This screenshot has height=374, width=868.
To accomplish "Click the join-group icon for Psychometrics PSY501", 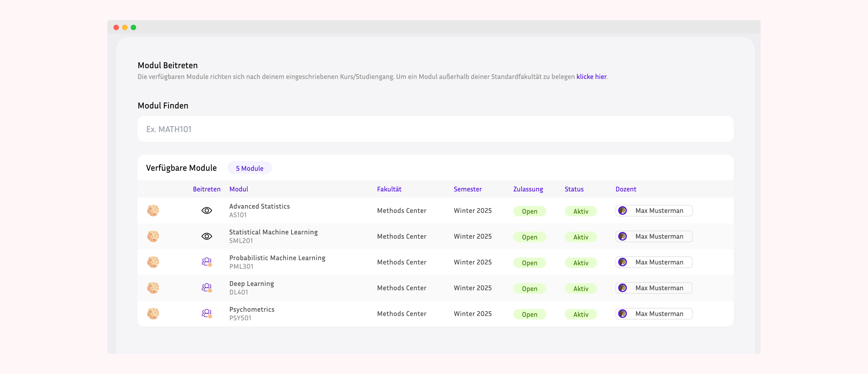I will (207, 313).
